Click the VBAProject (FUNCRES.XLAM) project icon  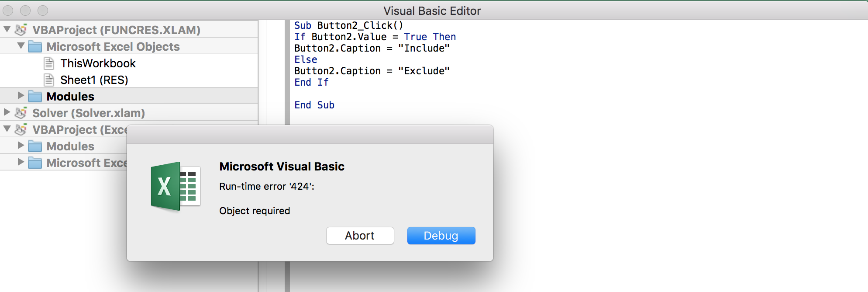click(x=21, y=30)
